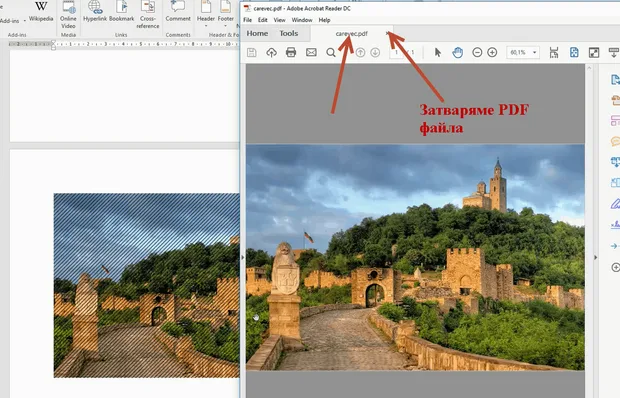
Task: Open Wikipedia add-in in Word ribbon
Action: [x=41, y=11]
